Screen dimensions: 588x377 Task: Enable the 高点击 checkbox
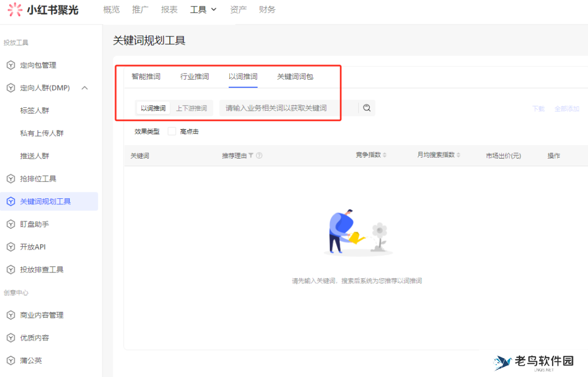171,131
